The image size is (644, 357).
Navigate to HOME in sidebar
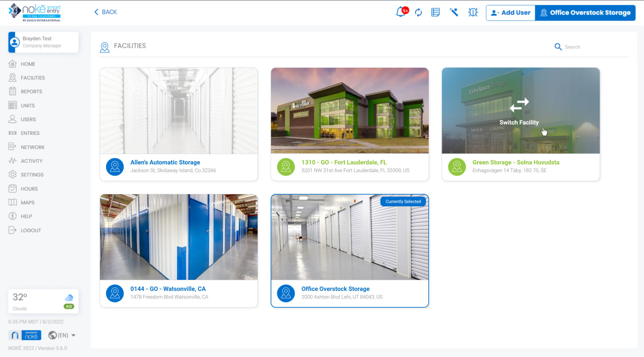[x=28, y=64]
